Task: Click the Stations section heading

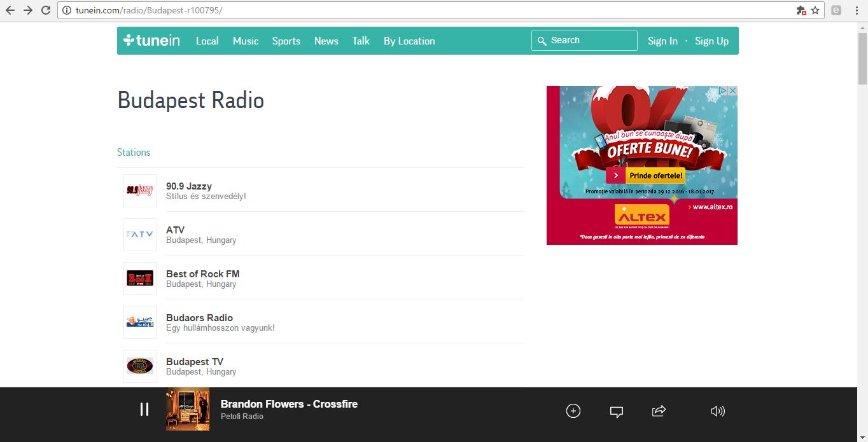Action: pyautogui.click(x=134, y=153)
